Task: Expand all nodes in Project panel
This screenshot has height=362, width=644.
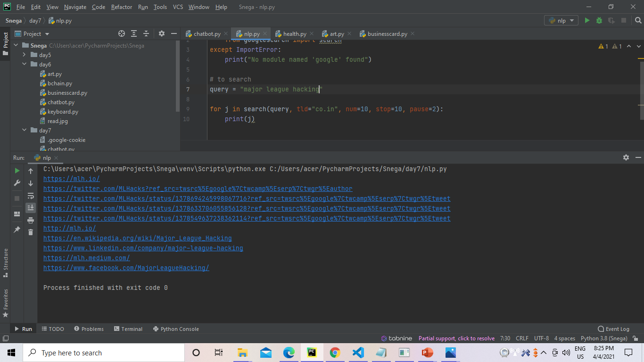Action: (x=134, y=33)
